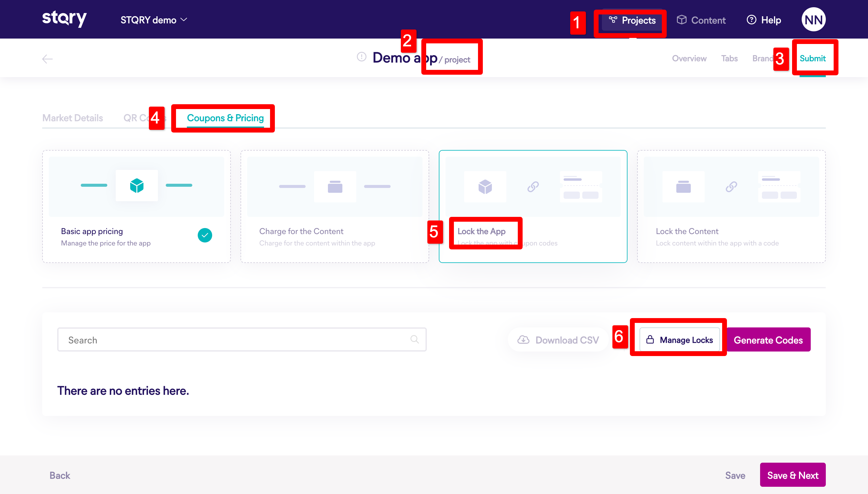Click Download CSV
The height and width of the screenshot is (494, 868).
click(x=558, y=340)
